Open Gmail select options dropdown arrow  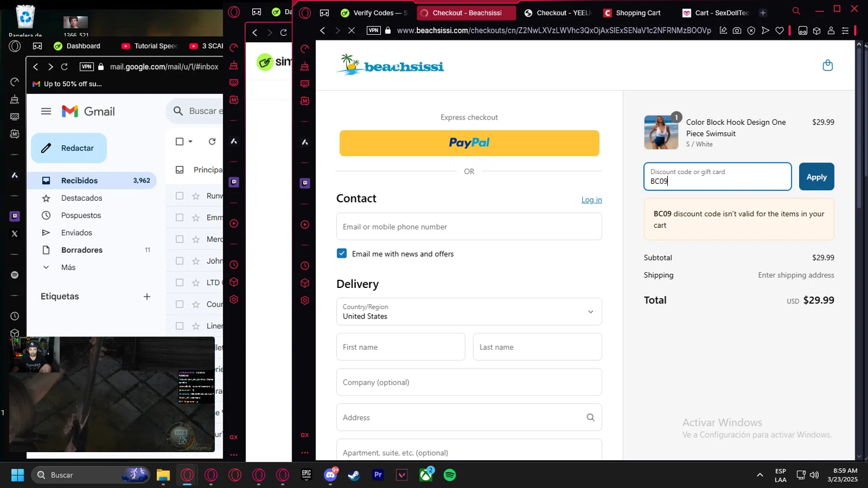[x=190, y=142]
